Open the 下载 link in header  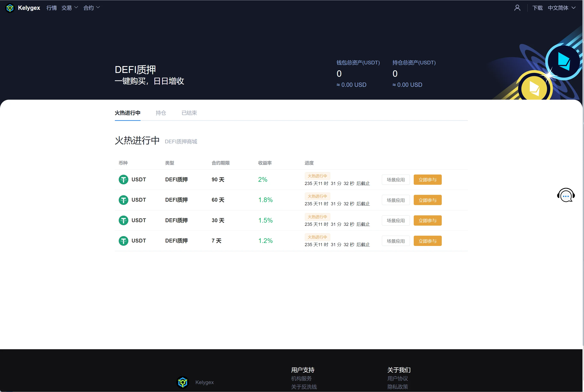pos(537,8)
